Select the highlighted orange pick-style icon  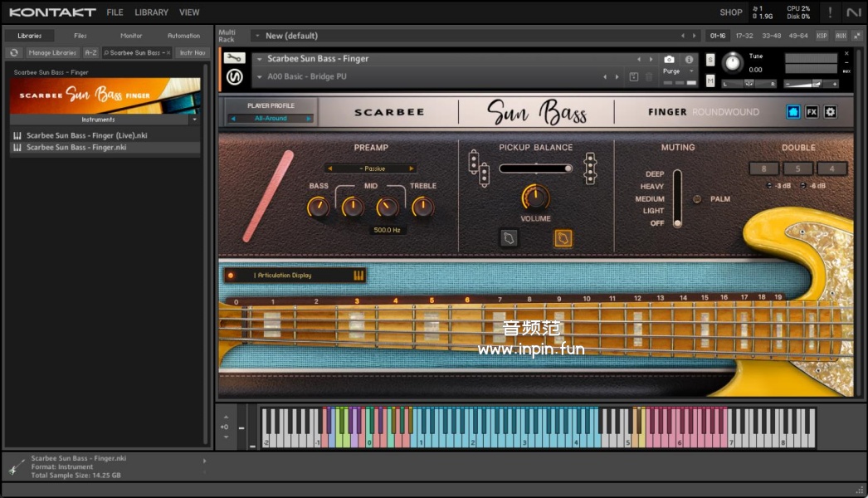[x=563, y=238]
